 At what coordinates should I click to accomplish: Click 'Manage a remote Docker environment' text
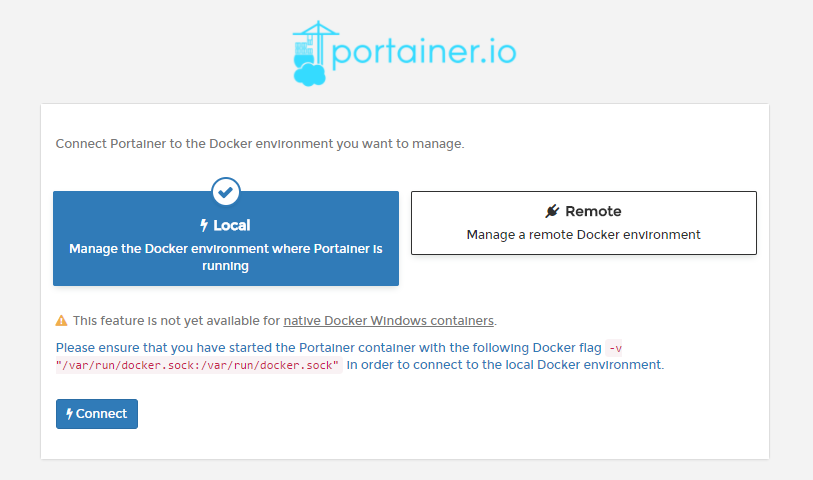pos(583,235)
